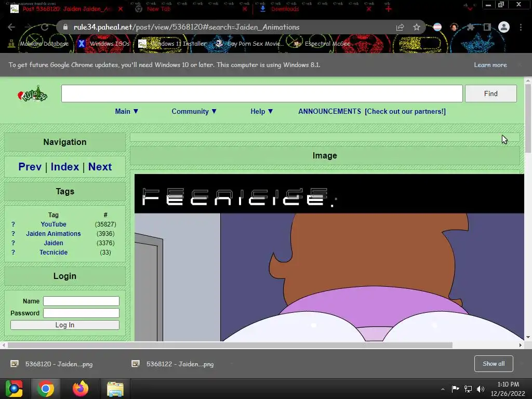Viewport: 532px width, 399px height.
Task: Dismiss the Chrome update notification bar
Action: (520, 65)
